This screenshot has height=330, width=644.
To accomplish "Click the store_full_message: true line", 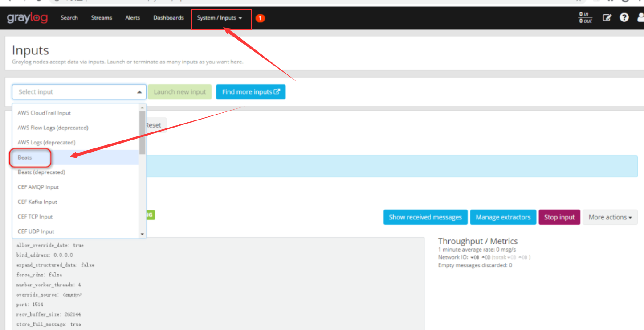I will click(x=49, y=324).
